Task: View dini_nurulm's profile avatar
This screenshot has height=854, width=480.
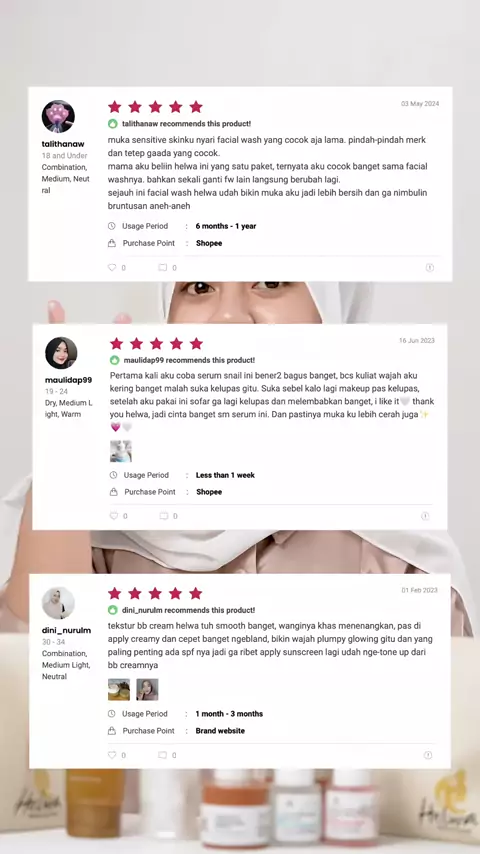Action: coord(58,603)
